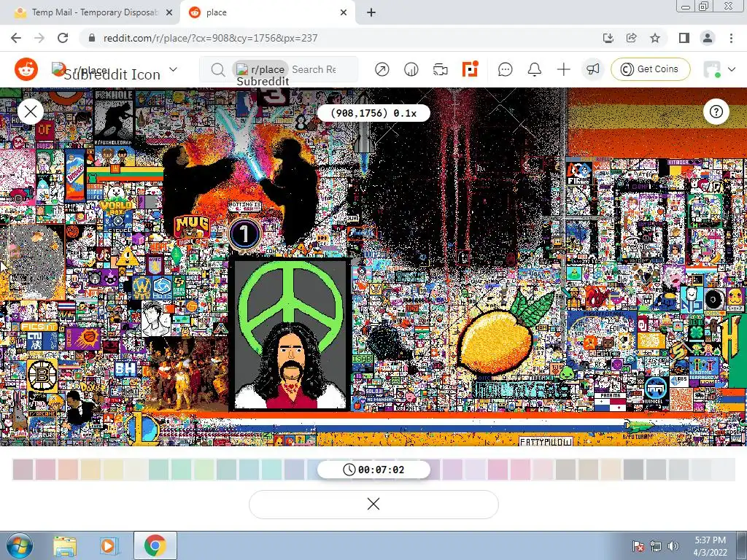Click the share page icon
The height and width of the screenshot is (560, 747).
632,38
